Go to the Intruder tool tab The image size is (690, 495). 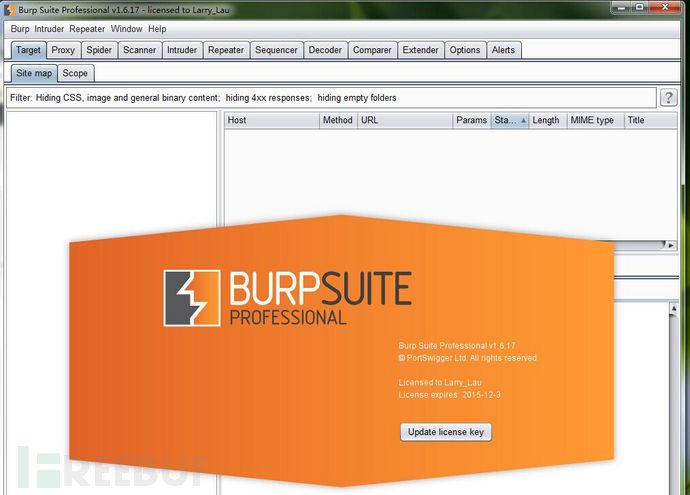click(182, 50)
